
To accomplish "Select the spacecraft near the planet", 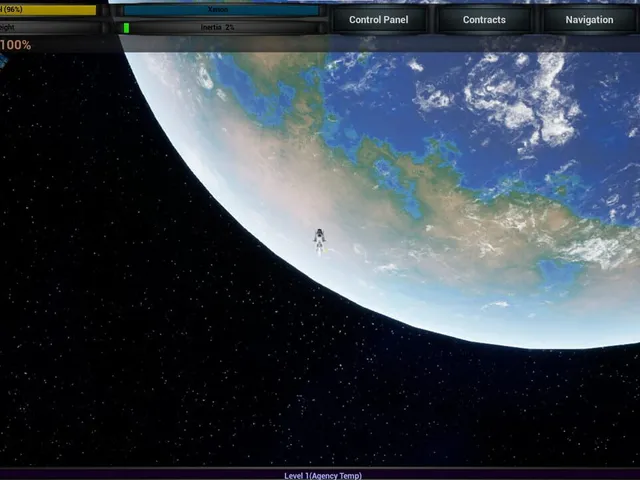I will (320, 241).
